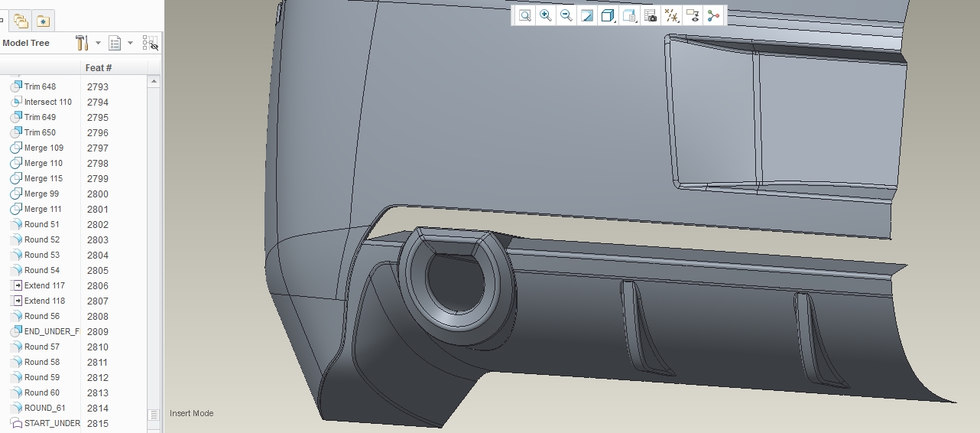Select Merge 115 feature

[44, 178]
